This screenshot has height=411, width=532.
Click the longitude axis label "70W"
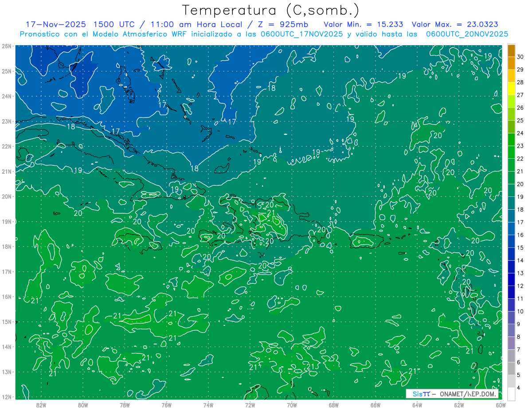[292, 405]
